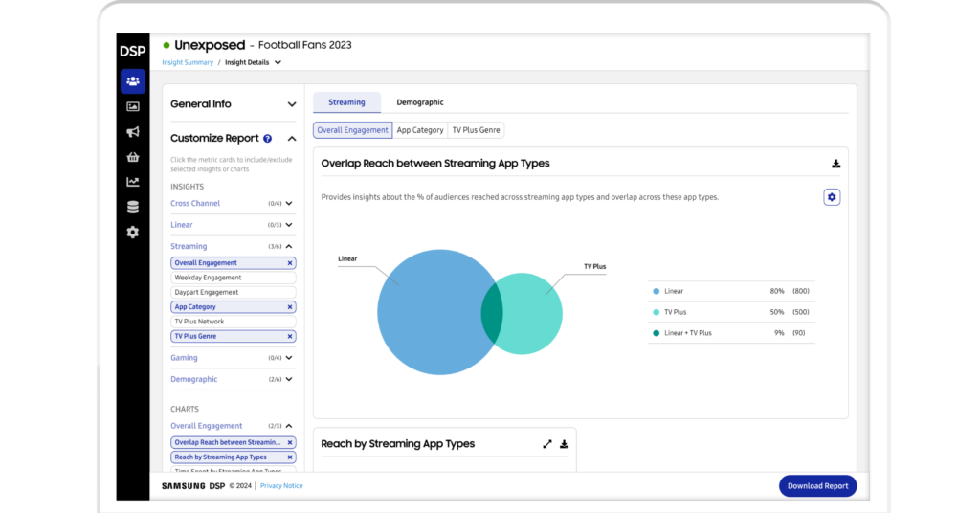Open the Insight Details breadcrumb dropdown
Image resolution: width=980 pixels, height=513 pixels.
click(x=278, y=62)
